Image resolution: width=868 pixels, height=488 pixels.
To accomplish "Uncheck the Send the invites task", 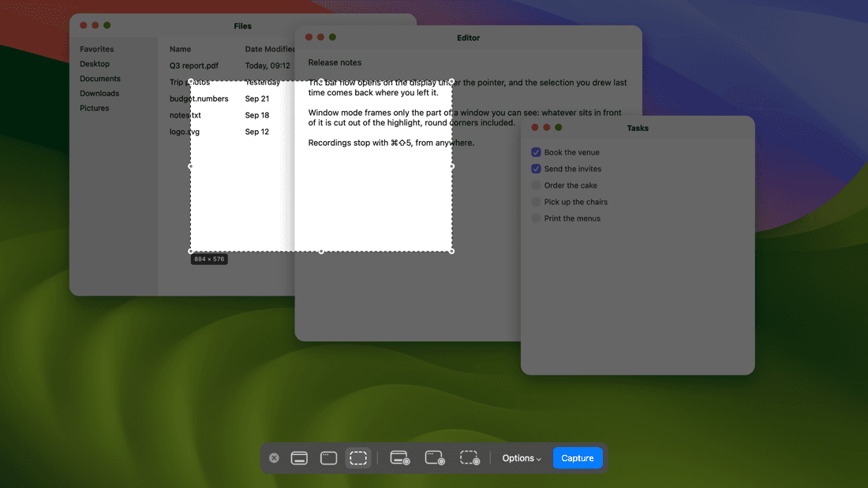I will coord(536,169).
